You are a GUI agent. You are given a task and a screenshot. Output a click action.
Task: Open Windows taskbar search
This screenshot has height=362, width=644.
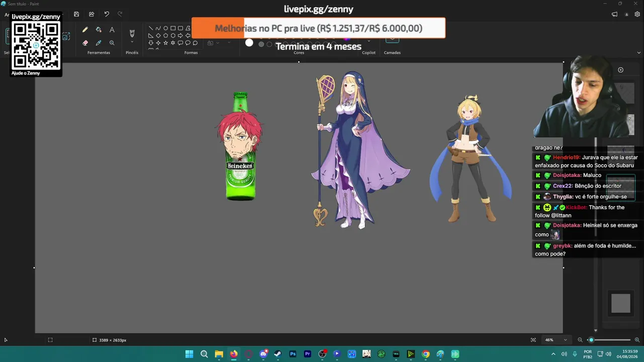point(204,354)
